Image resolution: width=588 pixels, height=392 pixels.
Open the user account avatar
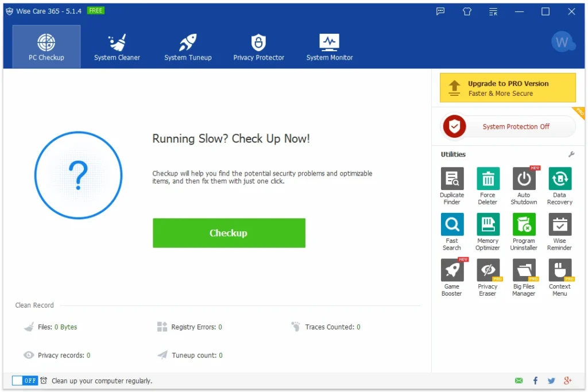(x=562, y=42)
